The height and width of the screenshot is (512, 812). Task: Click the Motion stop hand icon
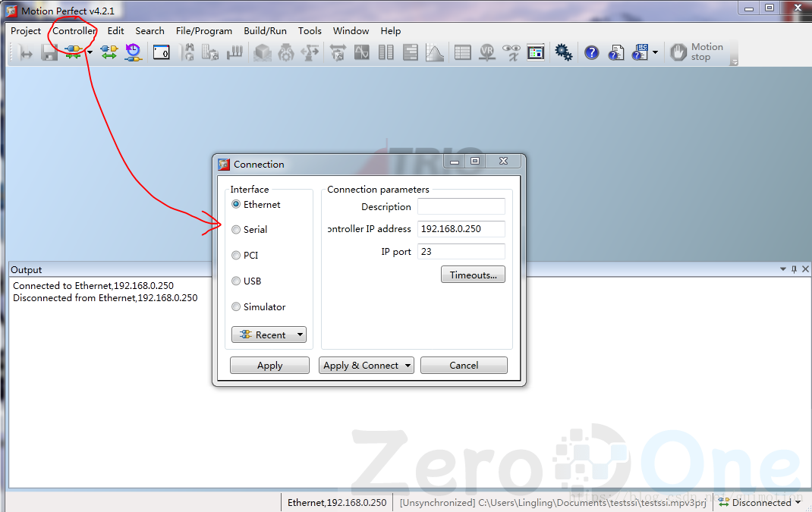[x=678, y=52]
